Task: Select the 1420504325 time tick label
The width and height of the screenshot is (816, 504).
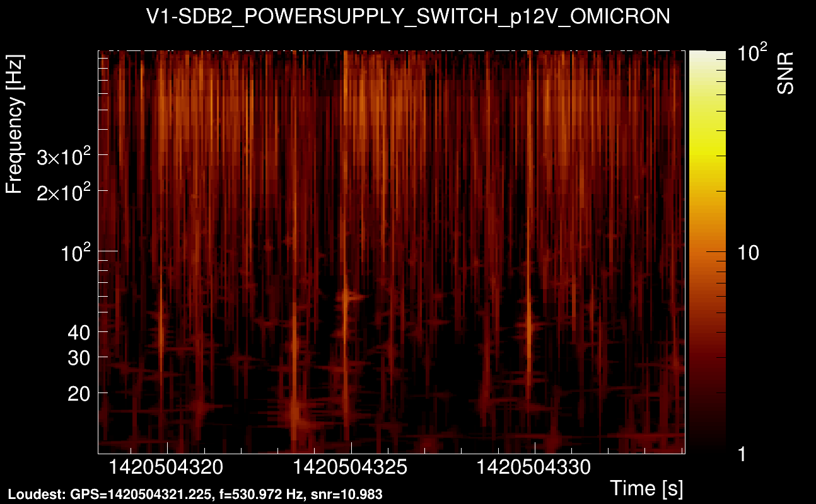Action: 351,468
